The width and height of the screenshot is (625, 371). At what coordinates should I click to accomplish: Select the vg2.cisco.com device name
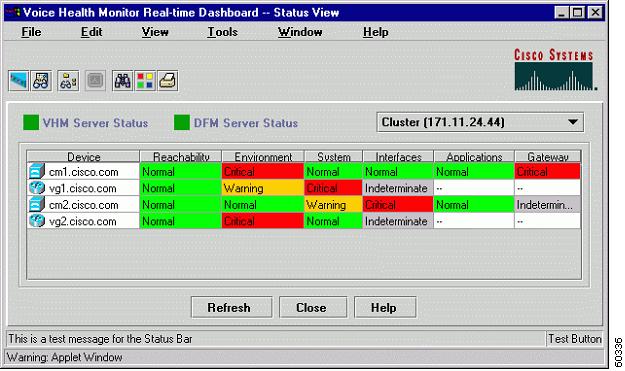coord(83,221)
